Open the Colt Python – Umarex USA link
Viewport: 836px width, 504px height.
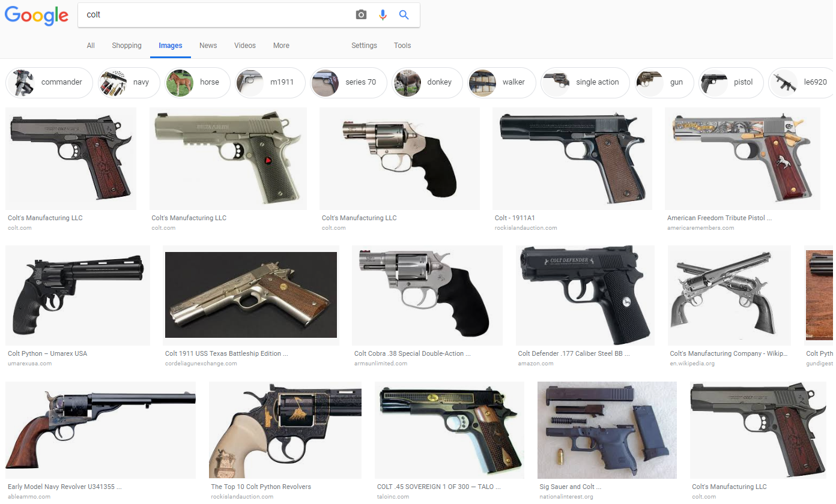point(47,353)
